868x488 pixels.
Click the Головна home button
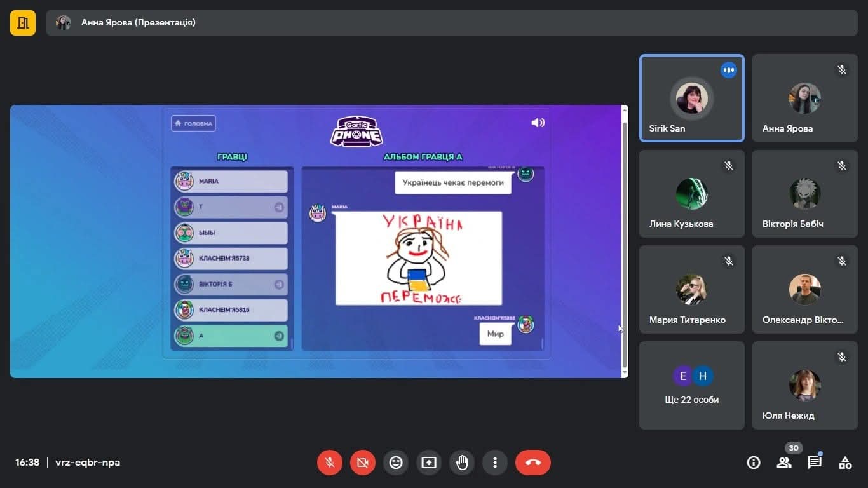(x=193, y=123)
